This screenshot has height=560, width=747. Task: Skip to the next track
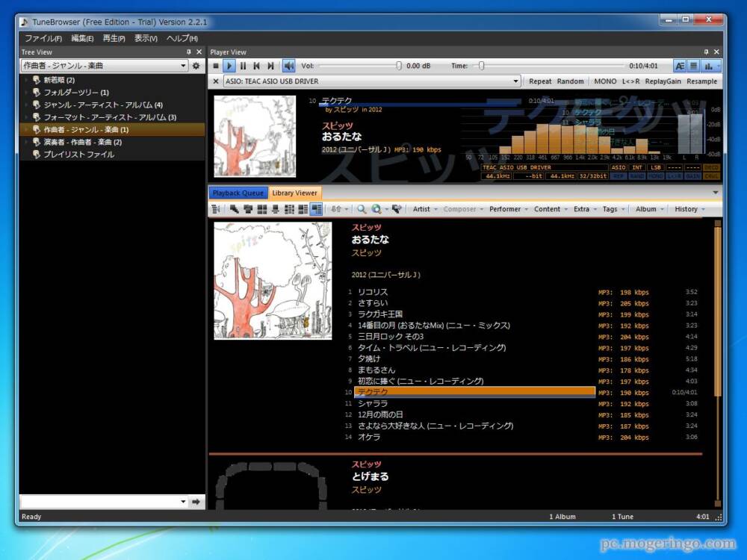[x=270, y=66]
